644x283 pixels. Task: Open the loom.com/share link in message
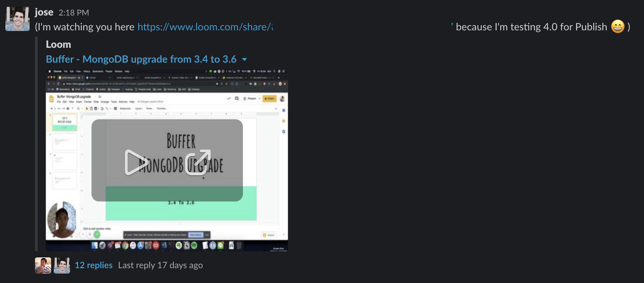coord(205,27)
